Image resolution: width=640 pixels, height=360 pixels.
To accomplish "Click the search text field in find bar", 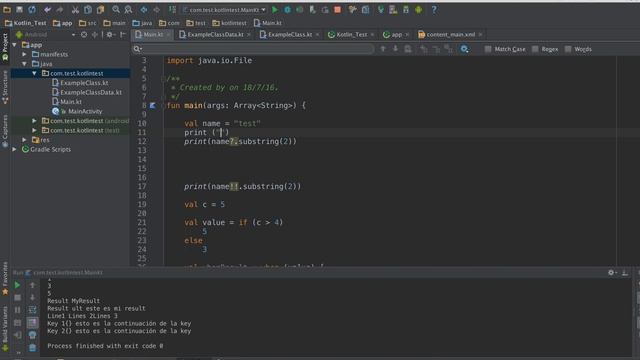I will [253, 49].
